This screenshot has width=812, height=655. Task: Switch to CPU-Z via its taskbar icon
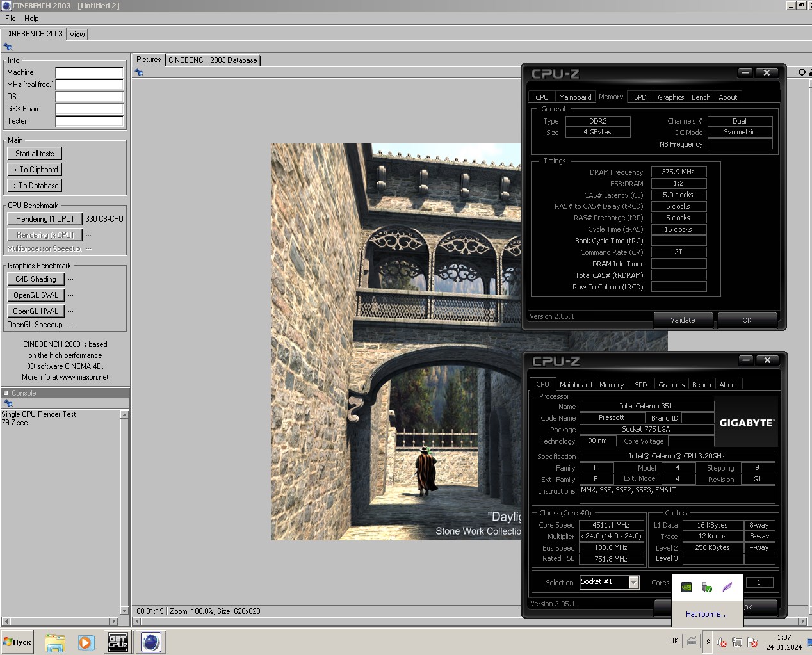pos(117,642)
